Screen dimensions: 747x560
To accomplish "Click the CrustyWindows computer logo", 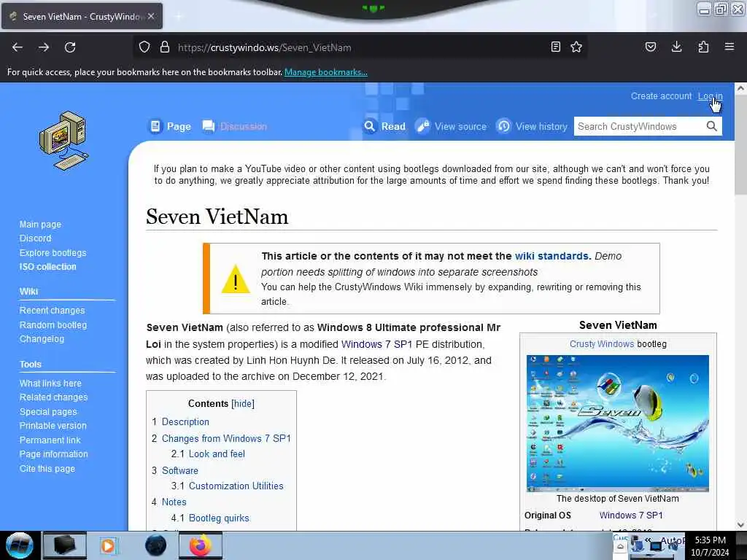I will tap(64, 141).
